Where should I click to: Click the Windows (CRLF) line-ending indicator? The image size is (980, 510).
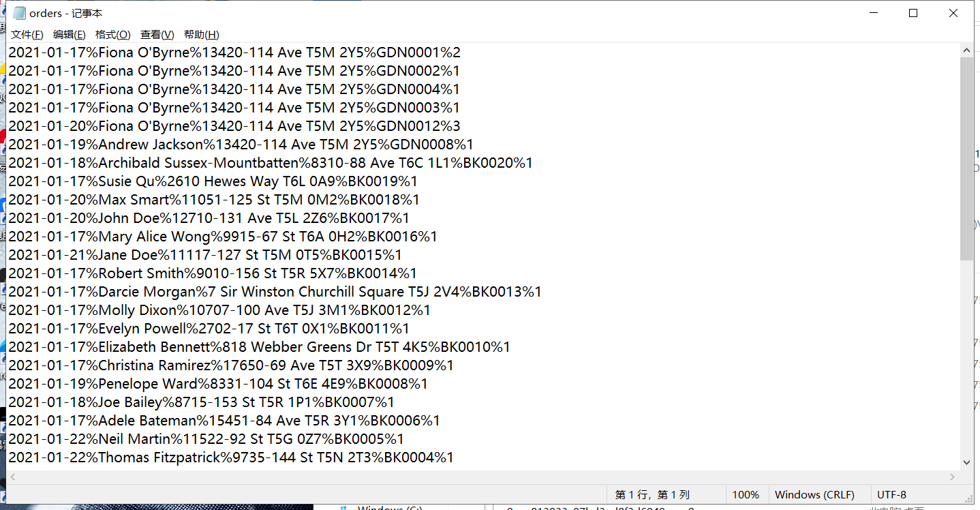816,494
